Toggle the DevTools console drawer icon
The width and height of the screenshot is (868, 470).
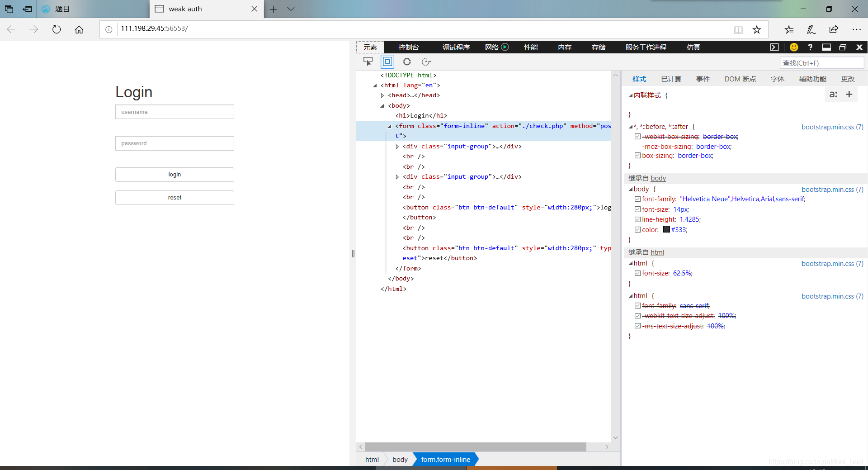click(x=774, y=47)
